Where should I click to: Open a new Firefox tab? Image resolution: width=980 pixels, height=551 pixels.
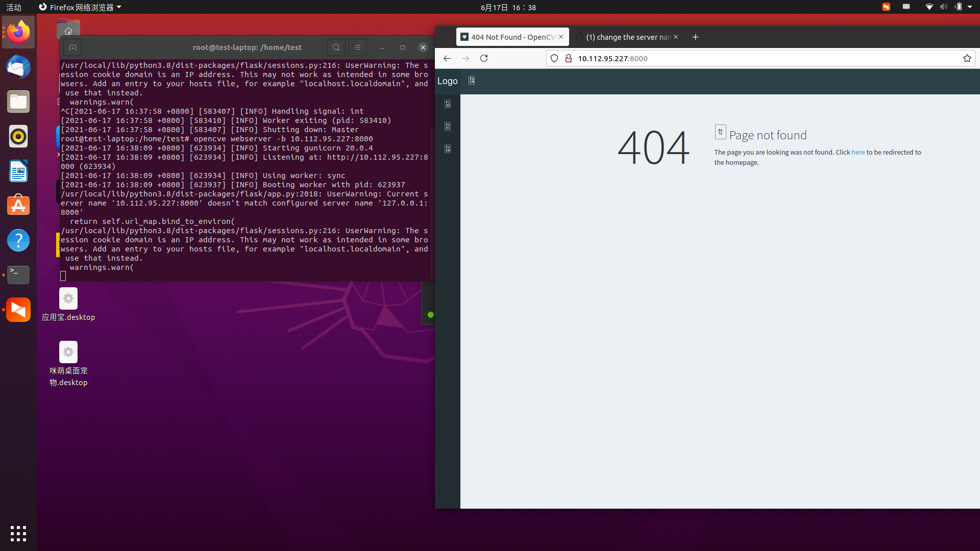click(695, 37)
